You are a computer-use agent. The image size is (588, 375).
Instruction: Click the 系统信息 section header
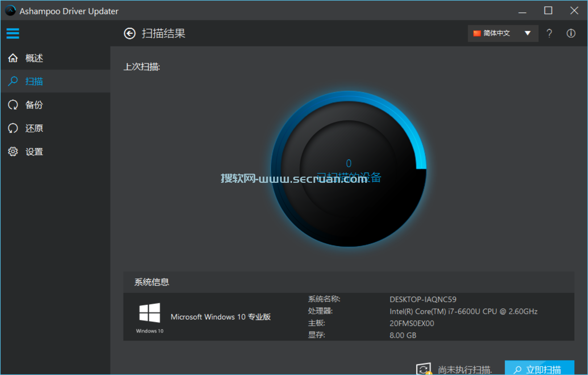click(x=152, y=282)
